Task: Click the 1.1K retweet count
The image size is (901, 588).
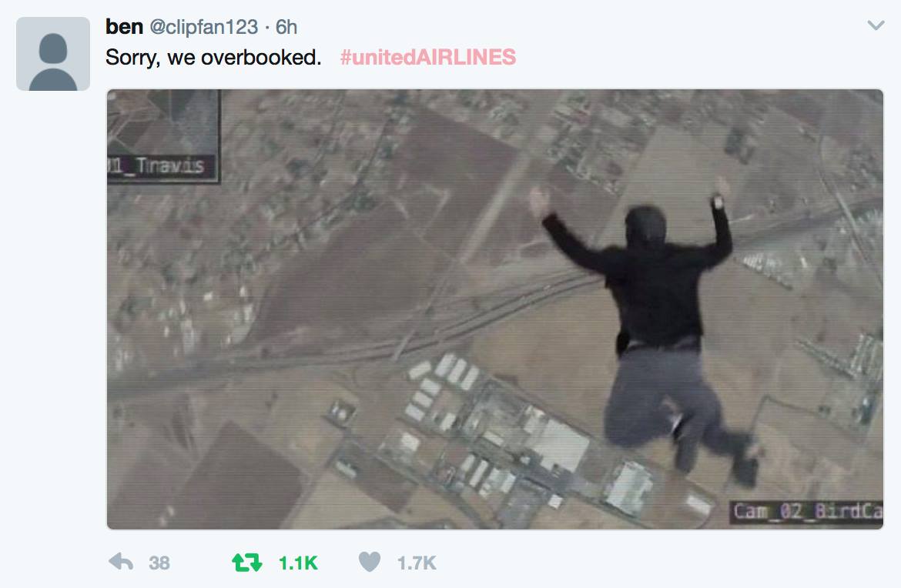Action: pos(298,563)
